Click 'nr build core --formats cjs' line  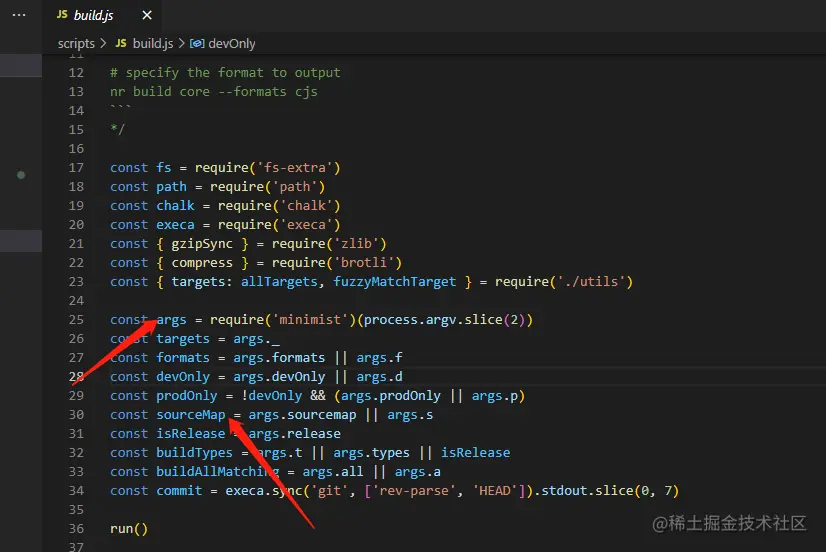tap(214, 92)
